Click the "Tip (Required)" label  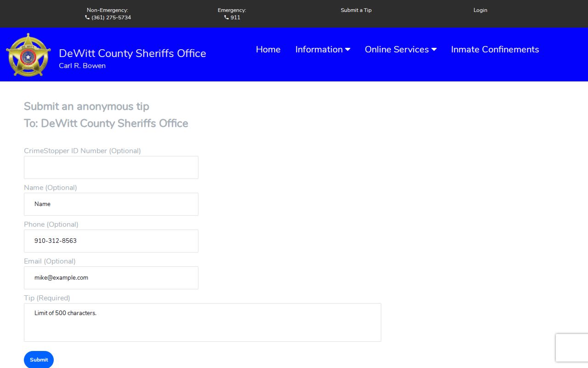(x=47, y=298)
